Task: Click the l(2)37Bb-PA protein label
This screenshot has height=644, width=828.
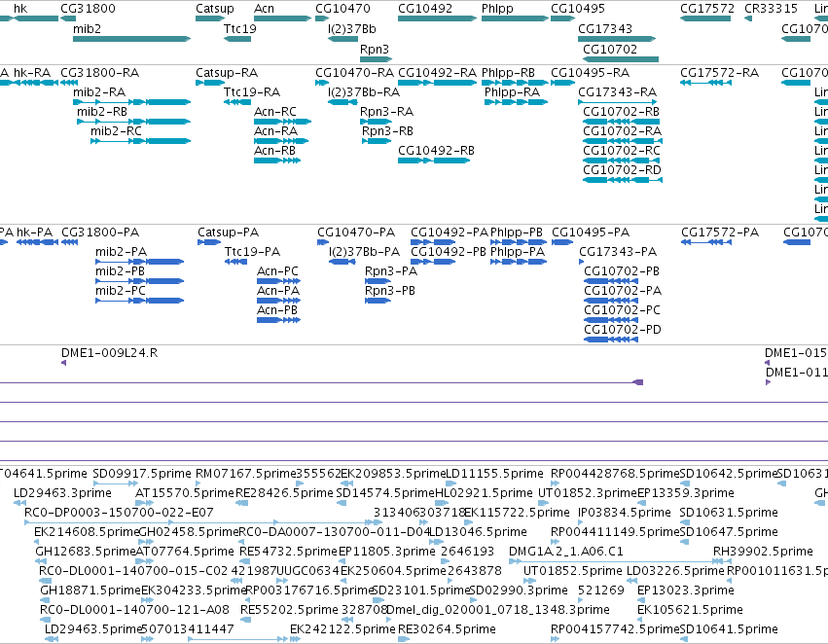Action: [364, 252]
